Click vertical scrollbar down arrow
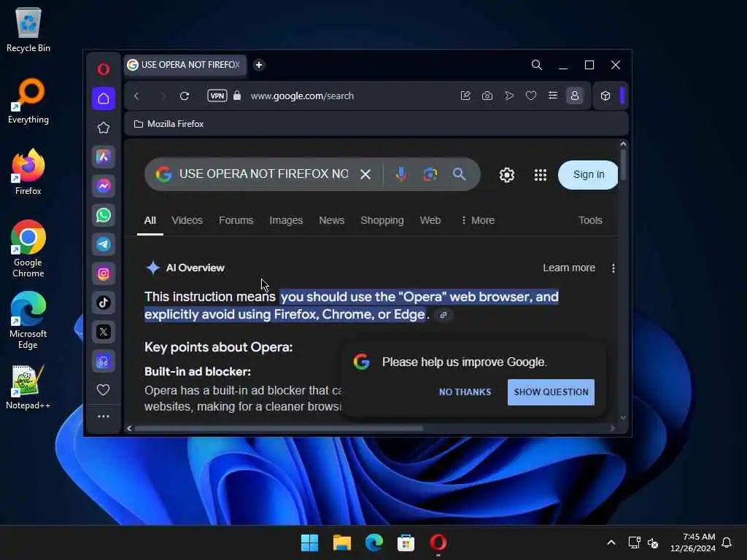The height and width of the screenshot is (560, 747). tap(623, 418)
